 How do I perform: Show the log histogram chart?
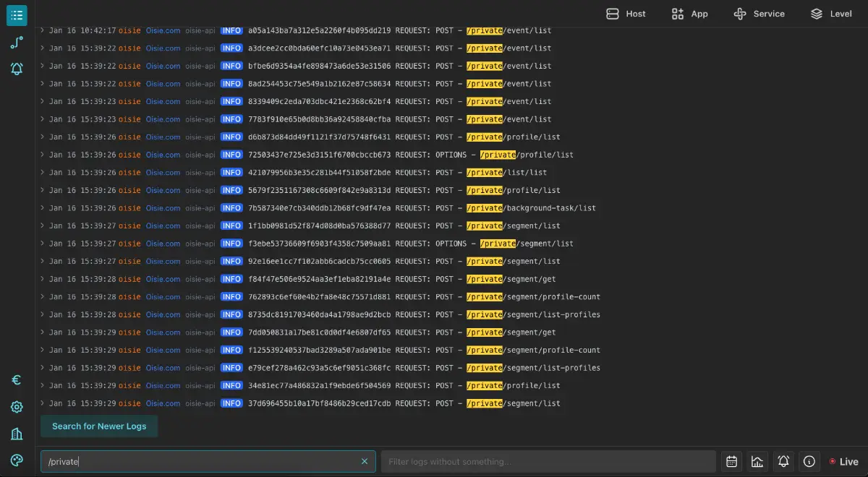[757, 462]
